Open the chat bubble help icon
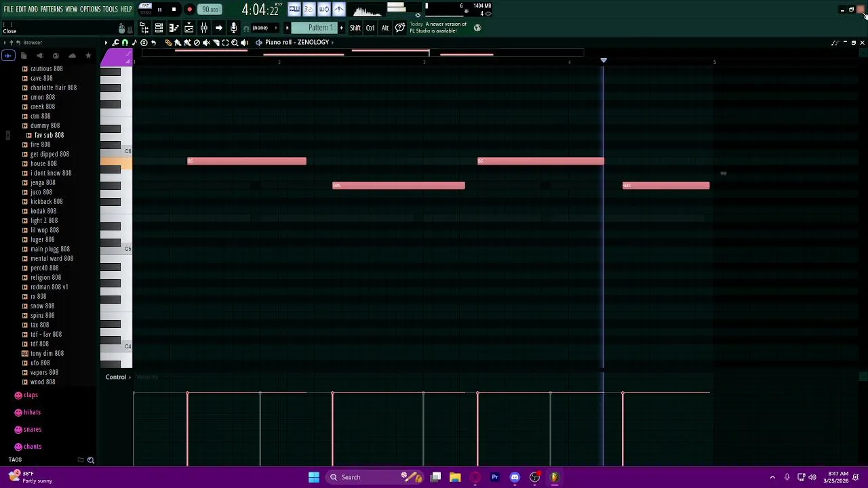Viewport: 868px width, 488px height. (x=400, y=28)
